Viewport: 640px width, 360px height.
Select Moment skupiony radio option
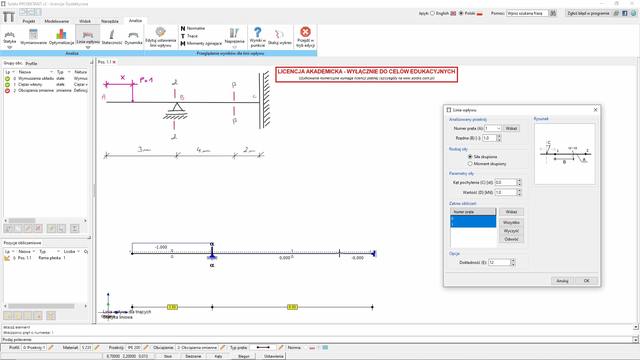point(470,164)
